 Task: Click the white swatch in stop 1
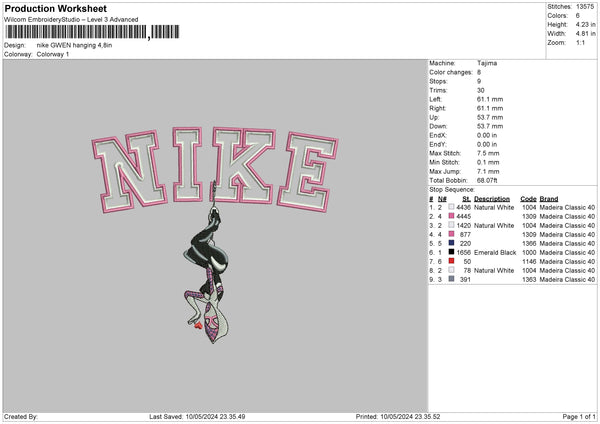point(455,207)
